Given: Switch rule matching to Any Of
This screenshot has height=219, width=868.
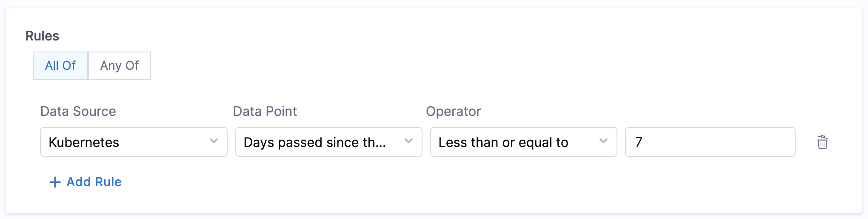Looking at the screenshot, I should pos(120,66).
